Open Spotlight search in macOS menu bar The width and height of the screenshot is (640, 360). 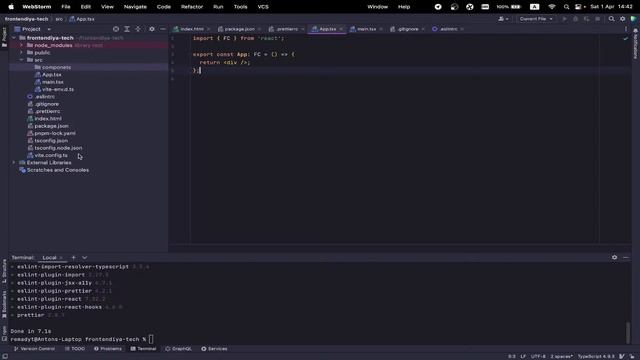point(566,7)
